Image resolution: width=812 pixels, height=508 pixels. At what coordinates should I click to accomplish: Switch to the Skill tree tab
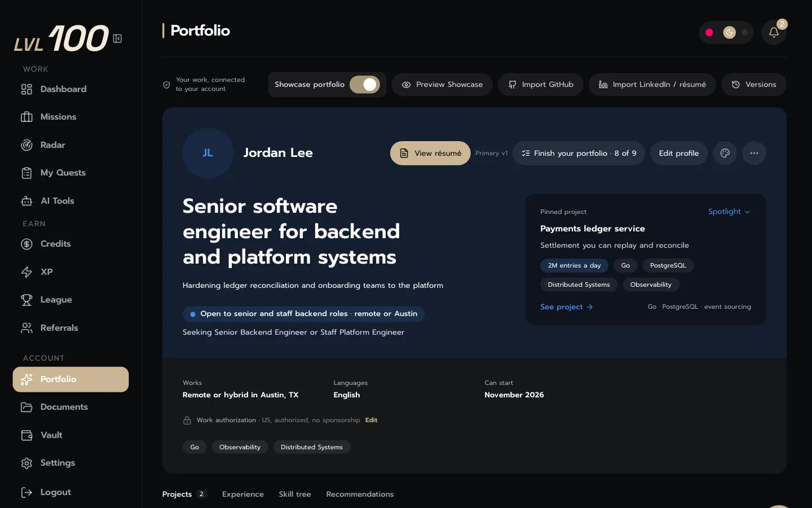pyautogui.click(x=295, y=494)
